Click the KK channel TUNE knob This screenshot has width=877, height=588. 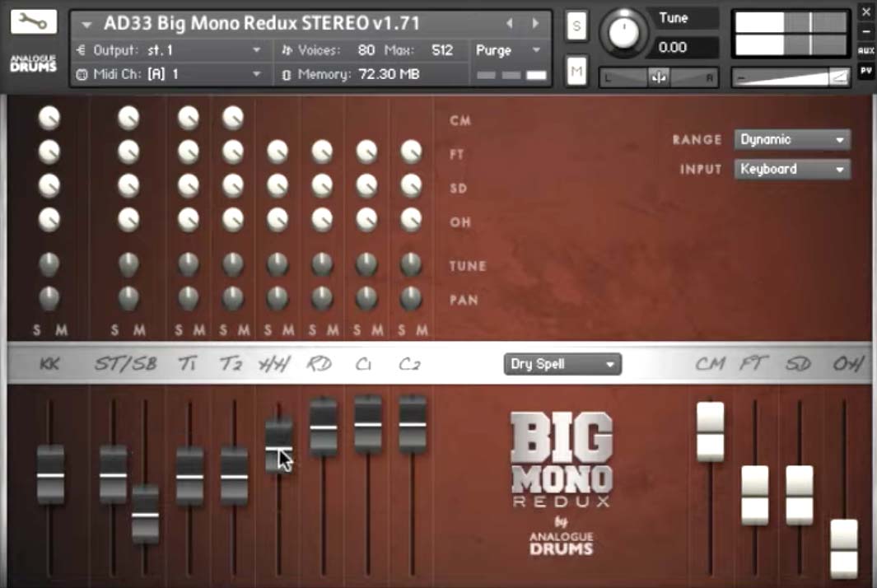tap(49, 264)
